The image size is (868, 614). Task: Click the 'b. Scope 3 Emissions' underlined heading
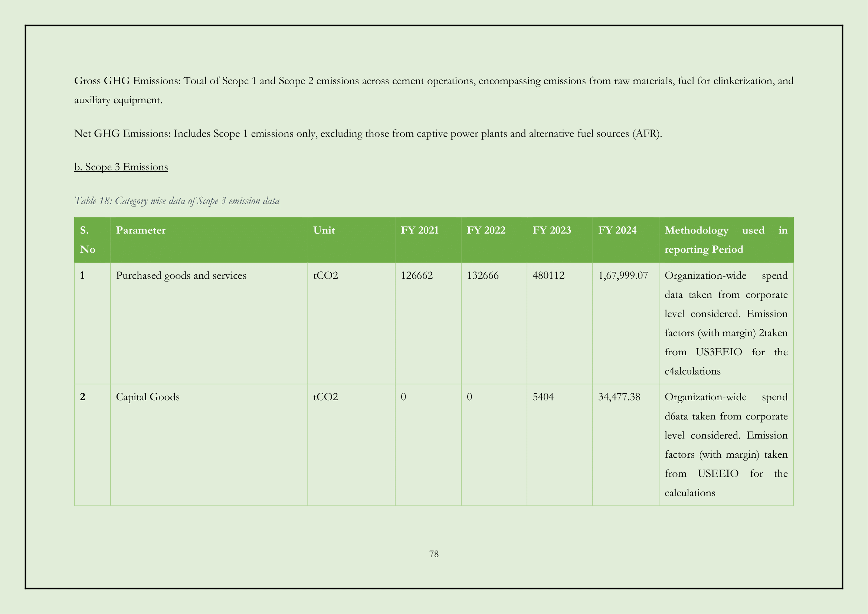pos(121,167)
